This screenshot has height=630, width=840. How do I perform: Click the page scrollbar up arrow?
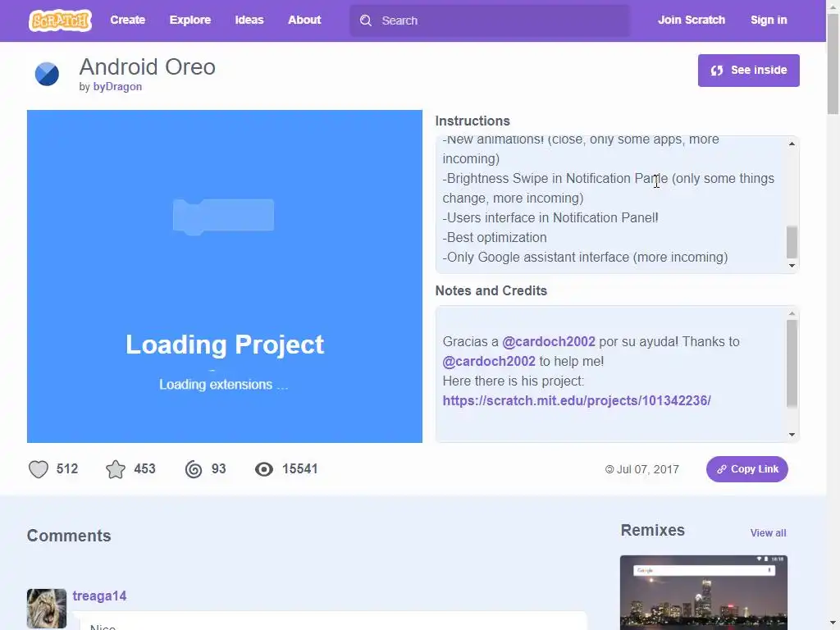pos(833,7)
